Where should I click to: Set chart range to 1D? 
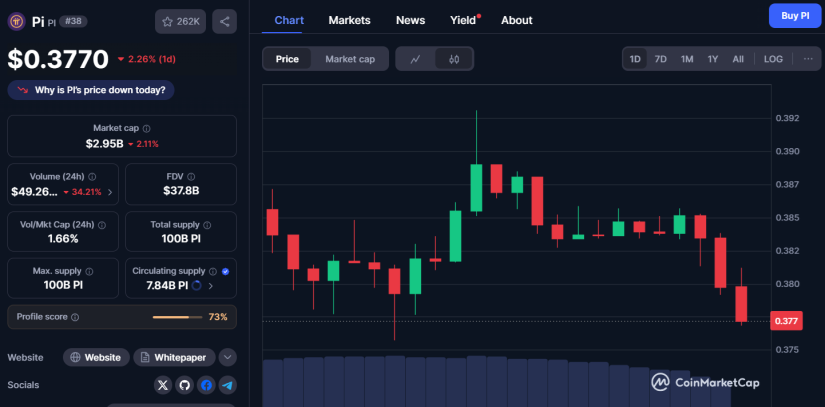(x=635, y=59)
